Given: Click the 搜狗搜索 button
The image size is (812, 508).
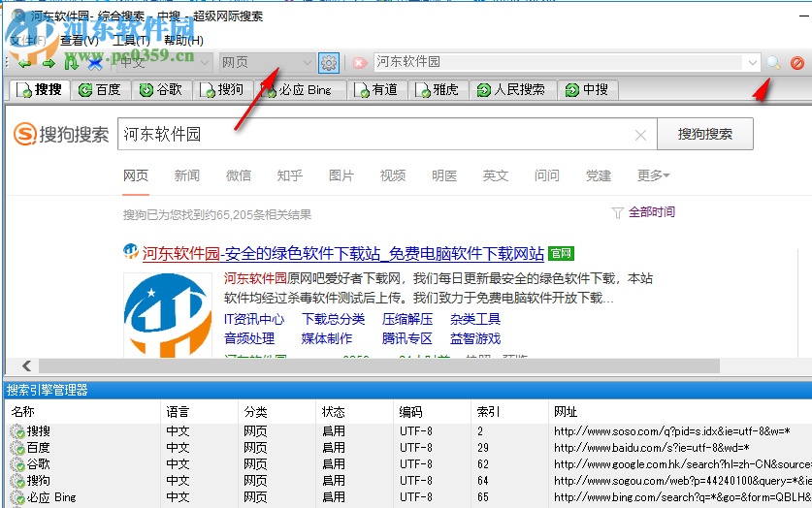Looking at the screenshot, I should click(x=705, y=134).
